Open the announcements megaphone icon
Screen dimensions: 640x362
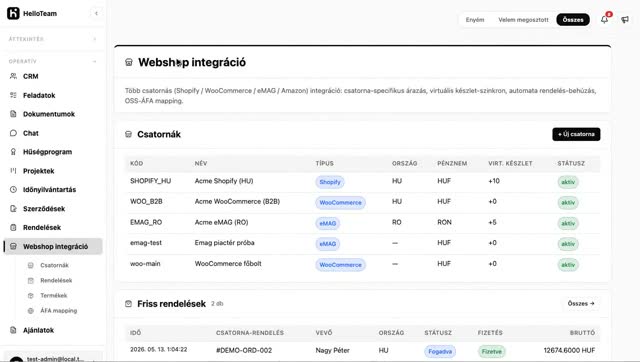tap(625, 20)
